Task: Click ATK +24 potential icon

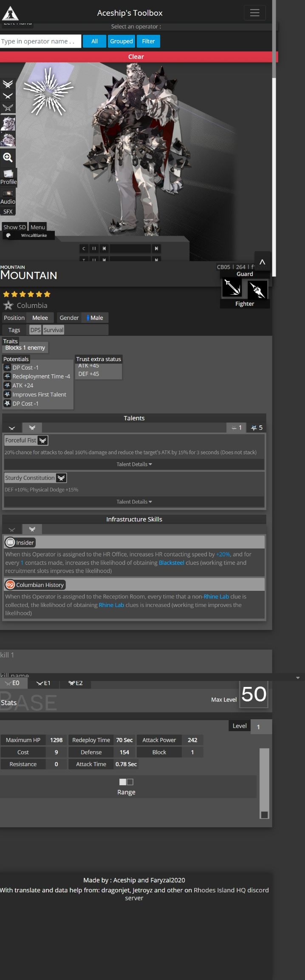Action: click(7, 385)
